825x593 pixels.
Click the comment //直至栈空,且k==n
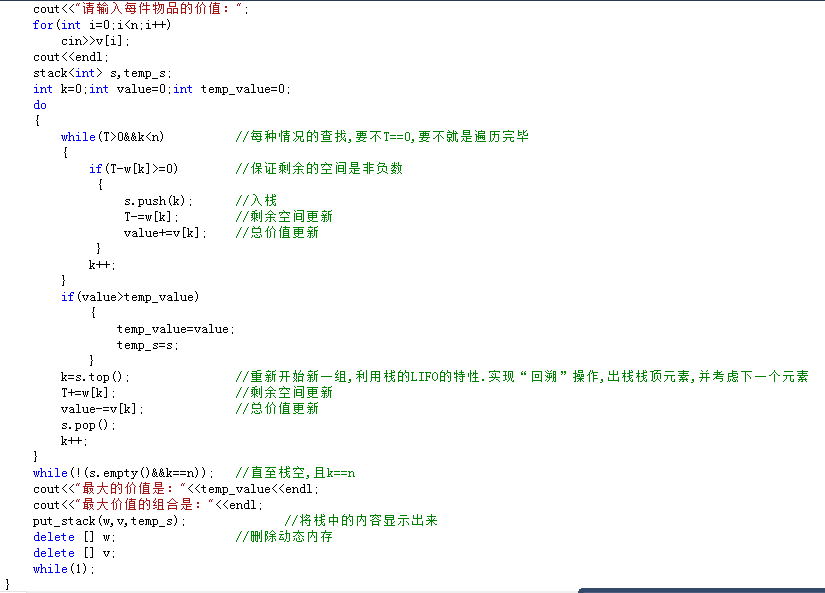coord(295,473)
